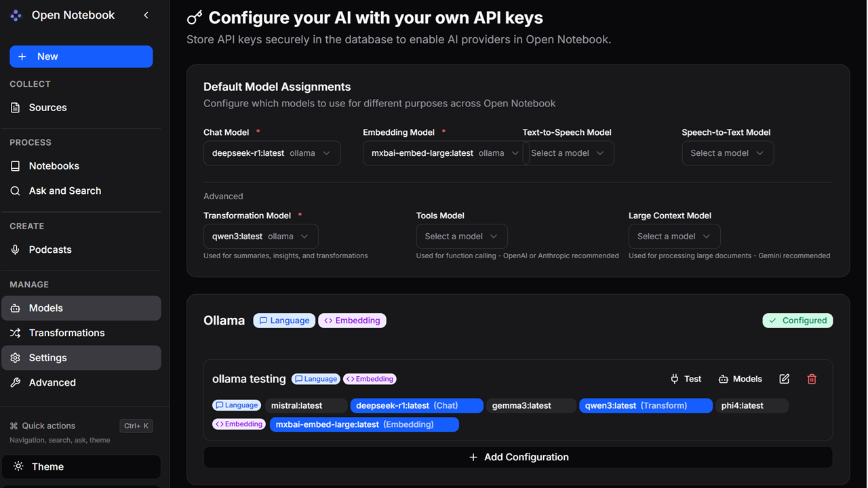Select mxbai-embed-large:latest (Embedding) chip
Viewport: 868px width, 488px height.
[364, 424]
